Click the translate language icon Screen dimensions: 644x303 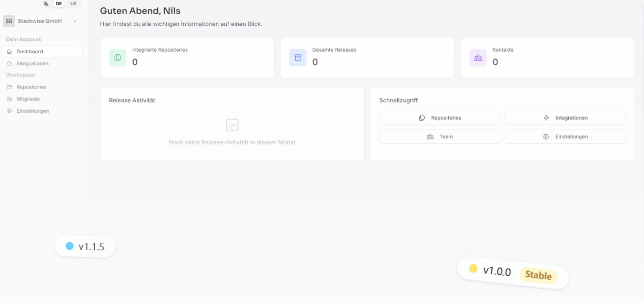tap(46, 4)
